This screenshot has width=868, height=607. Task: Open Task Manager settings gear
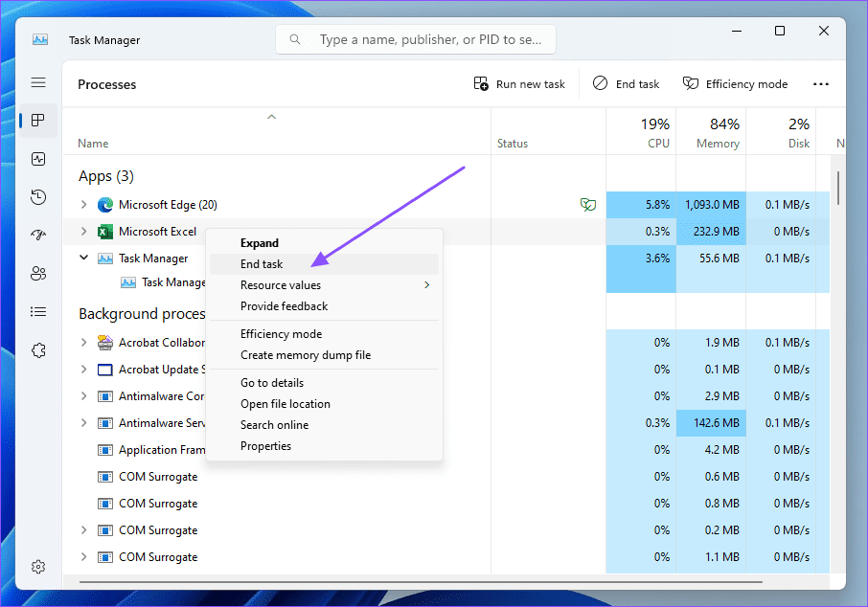(38, 567)
